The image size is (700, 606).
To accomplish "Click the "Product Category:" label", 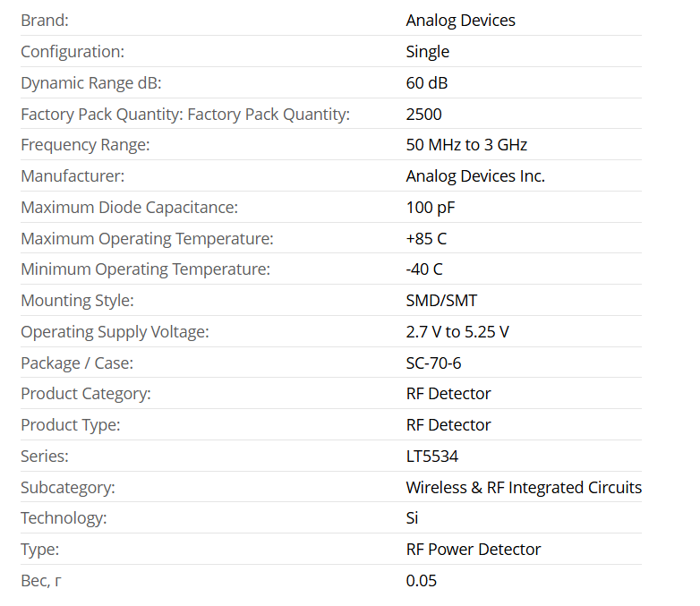I will (86, 394).
